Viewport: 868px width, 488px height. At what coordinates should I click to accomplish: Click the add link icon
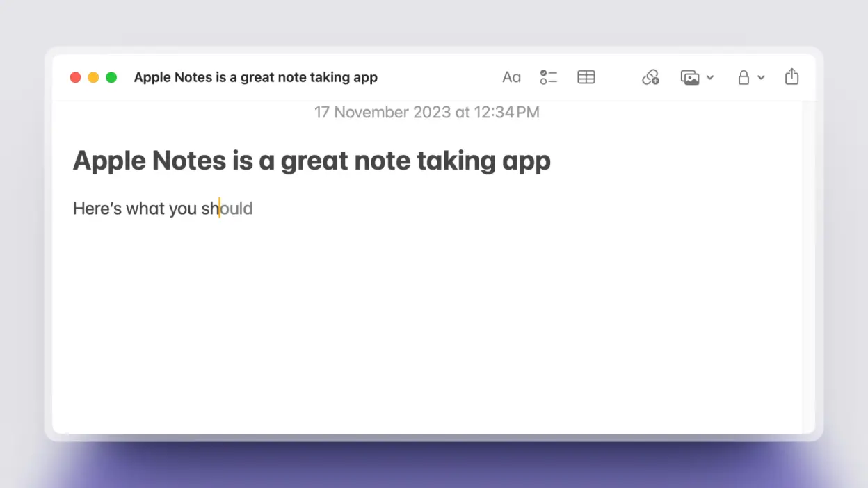click(x=650, y=77)
